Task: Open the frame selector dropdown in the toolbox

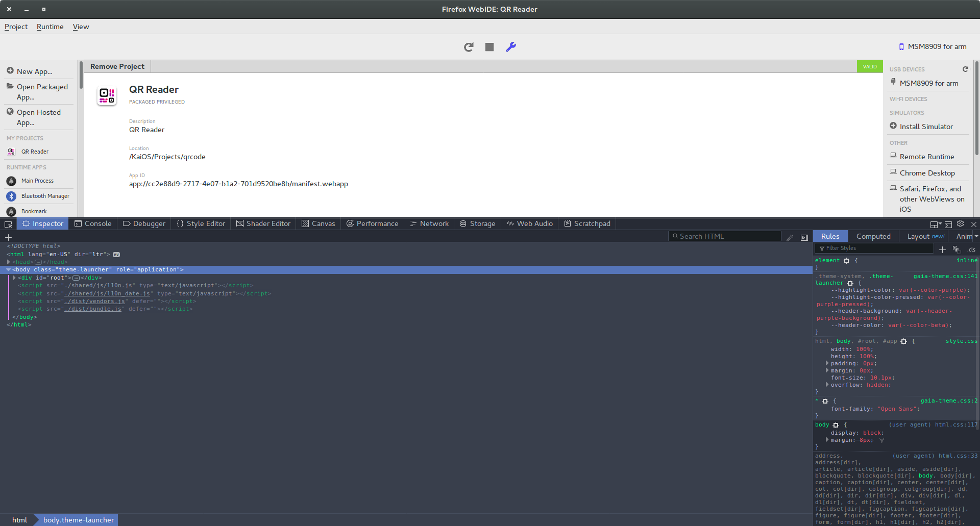Action: click(936, 224)
